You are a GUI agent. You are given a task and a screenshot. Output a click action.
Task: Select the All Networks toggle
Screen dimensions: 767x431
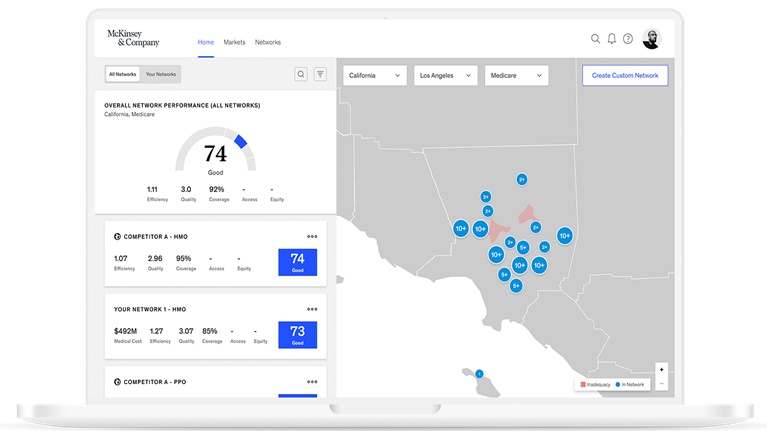click(x=123, y=74)
